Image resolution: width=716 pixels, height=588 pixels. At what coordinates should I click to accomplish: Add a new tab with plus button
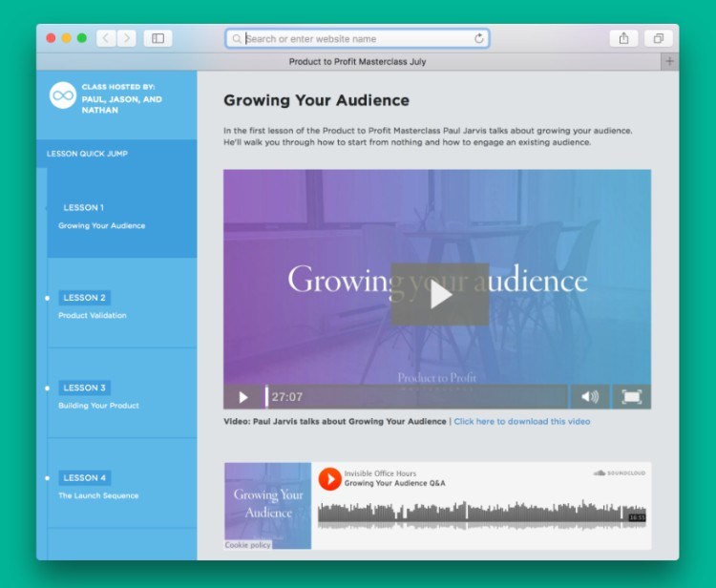669,61
